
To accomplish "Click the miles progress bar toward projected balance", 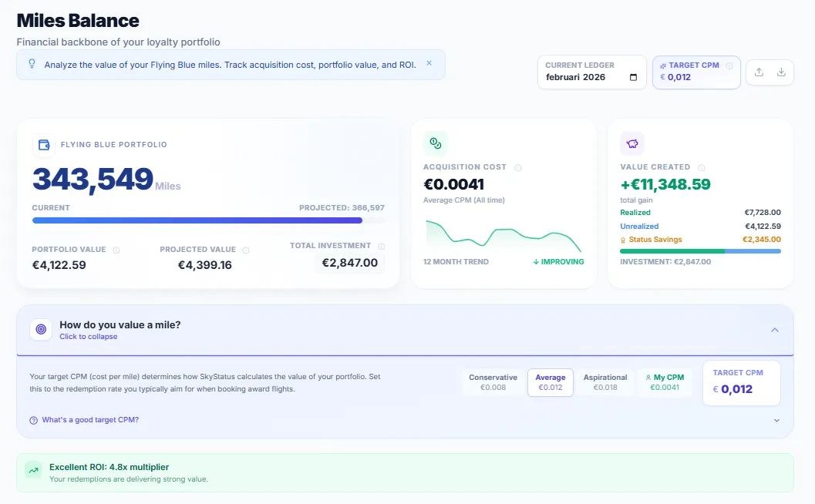I will click(197, 220).
